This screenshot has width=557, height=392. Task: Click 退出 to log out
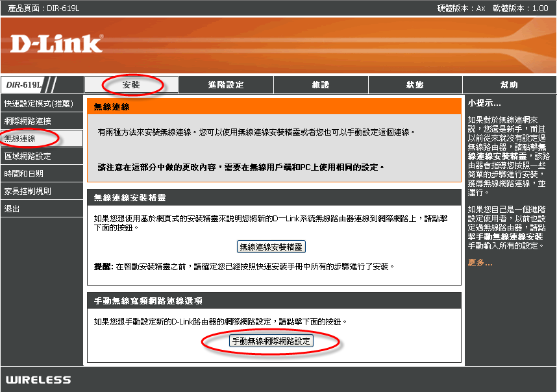(42, 209)
